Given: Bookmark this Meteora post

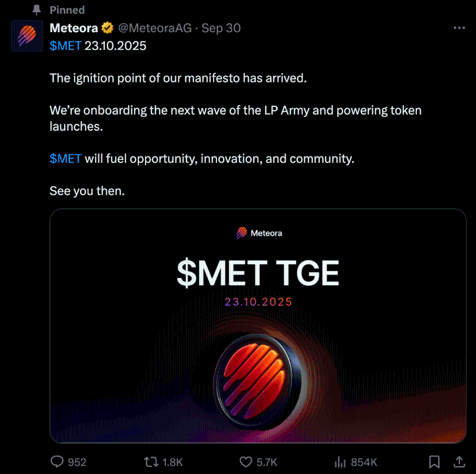Looking at the screenshot, I should pos(434,462).
